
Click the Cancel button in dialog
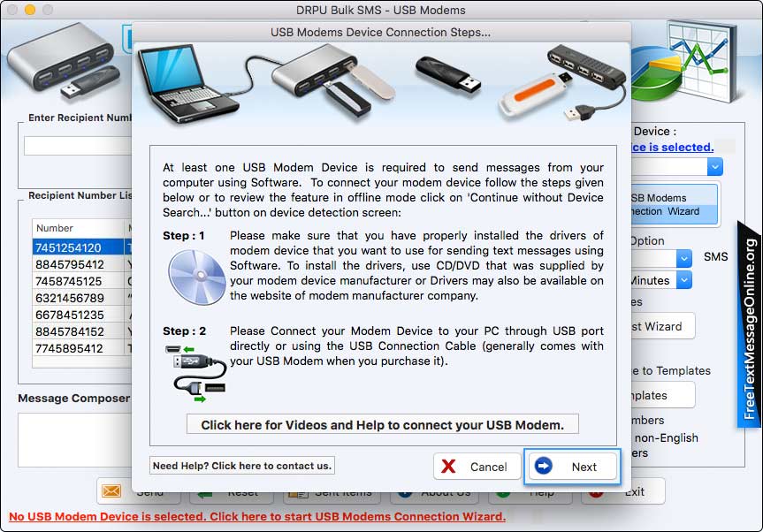477,467
